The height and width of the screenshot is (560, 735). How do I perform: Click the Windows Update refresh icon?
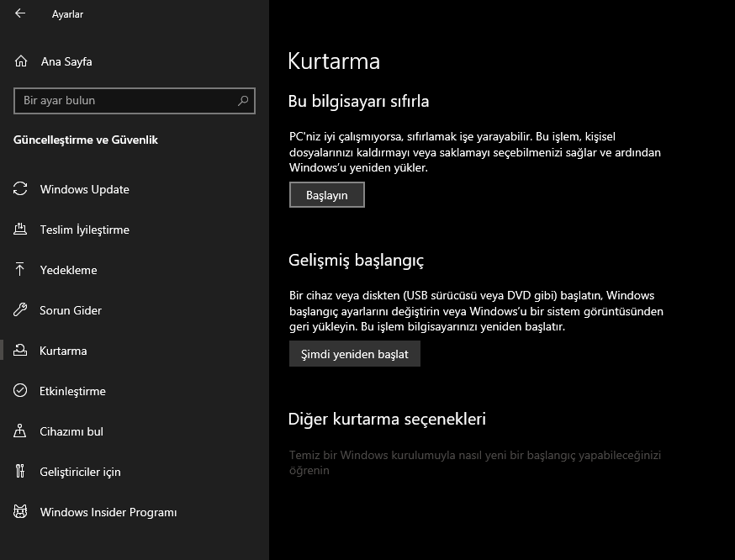[x=20, y=189]
